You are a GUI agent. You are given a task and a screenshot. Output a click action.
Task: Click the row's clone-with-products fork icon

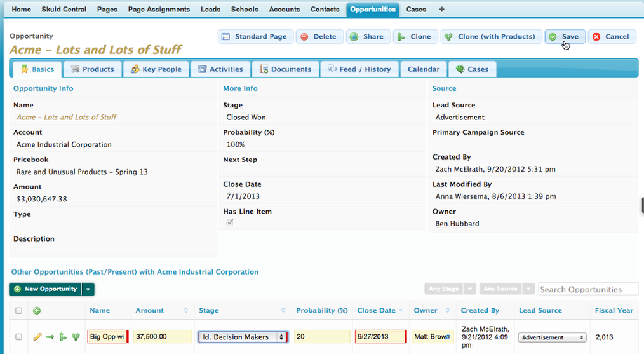click(76, 337)
